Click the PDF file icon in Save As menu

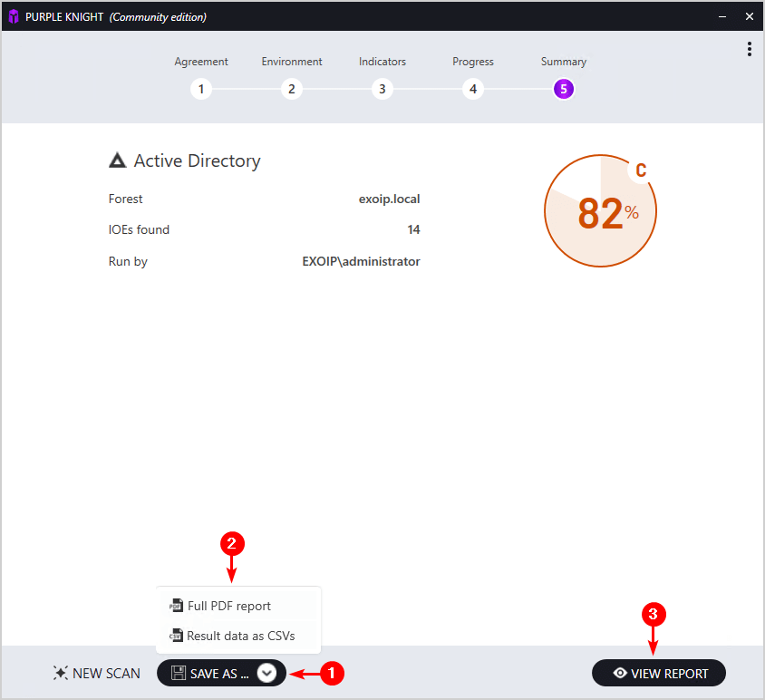pyautogui.click(x=176, y=606)
